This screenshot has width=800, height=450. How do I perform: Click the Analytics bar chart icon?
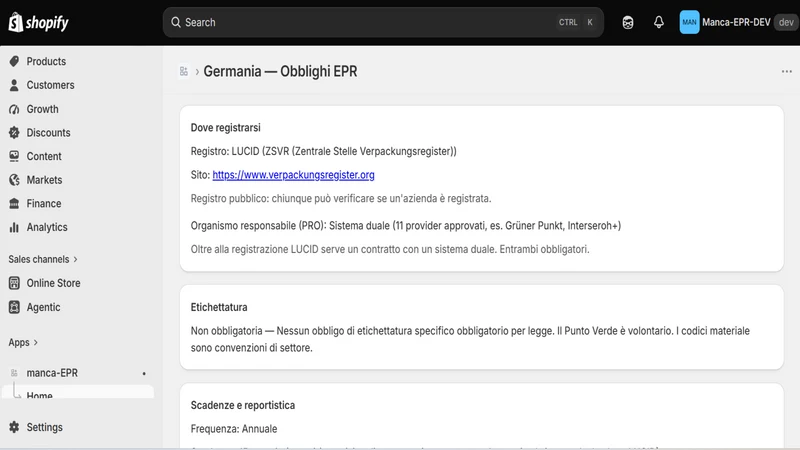(14, 227)
